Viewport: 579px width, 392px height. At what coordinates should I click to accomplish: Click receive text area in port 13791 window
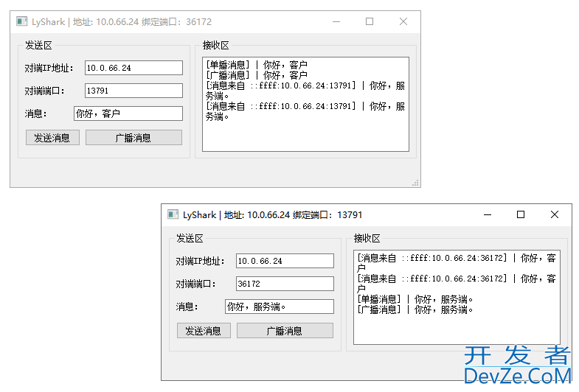pos(457,297)
